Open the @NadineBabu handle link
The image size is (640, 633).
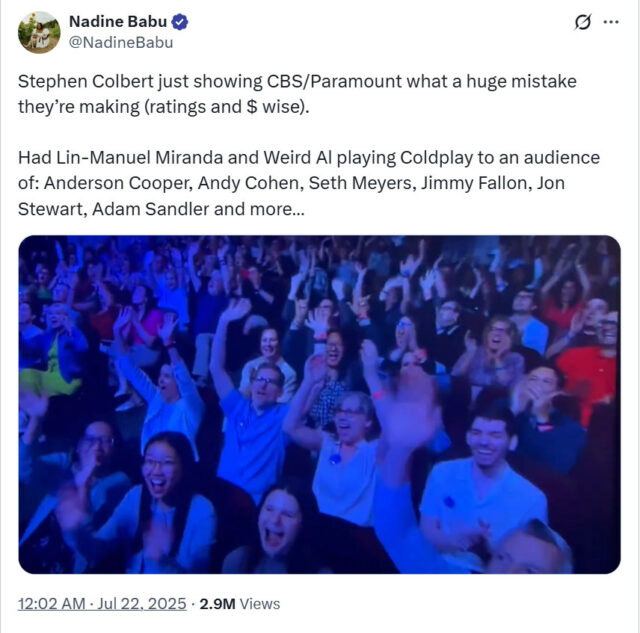[121, 42]
